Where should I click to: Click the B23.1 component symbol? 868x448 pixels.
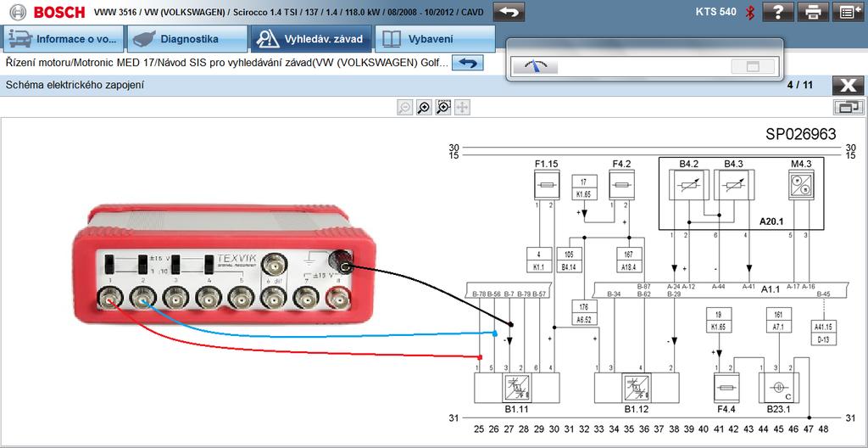(x=780, y=388)
